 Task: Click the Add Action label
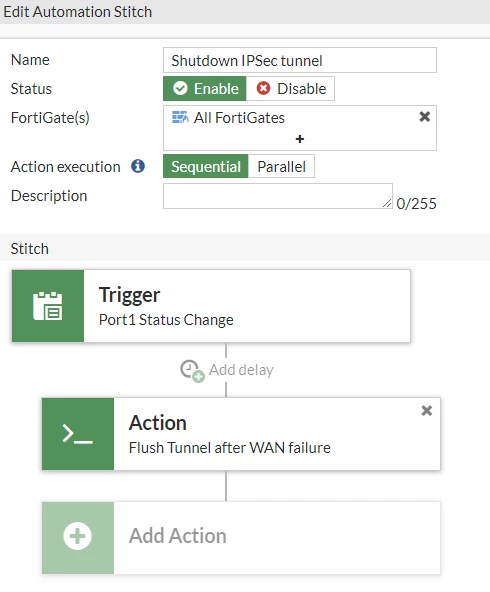pos(178,536)
